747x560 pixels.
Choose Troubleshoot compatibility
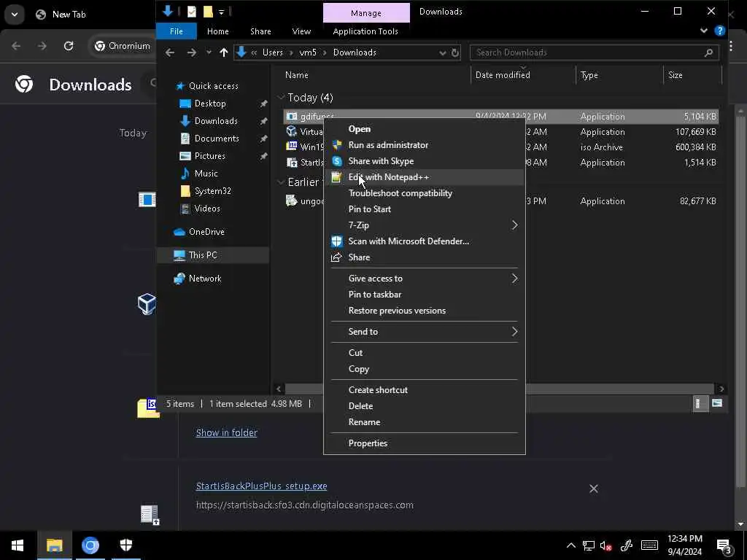click(x=400, y=193)
